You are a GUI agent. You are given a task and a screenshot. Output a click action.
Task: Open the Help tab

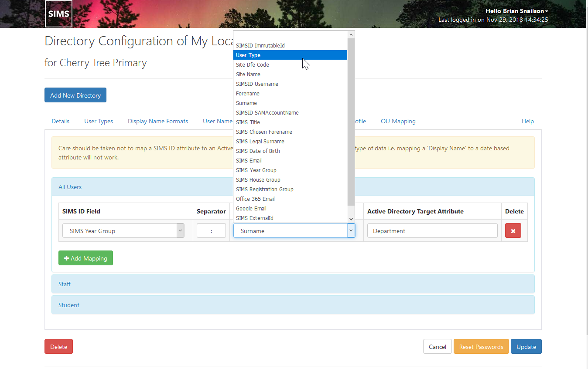tap(528, 121)
